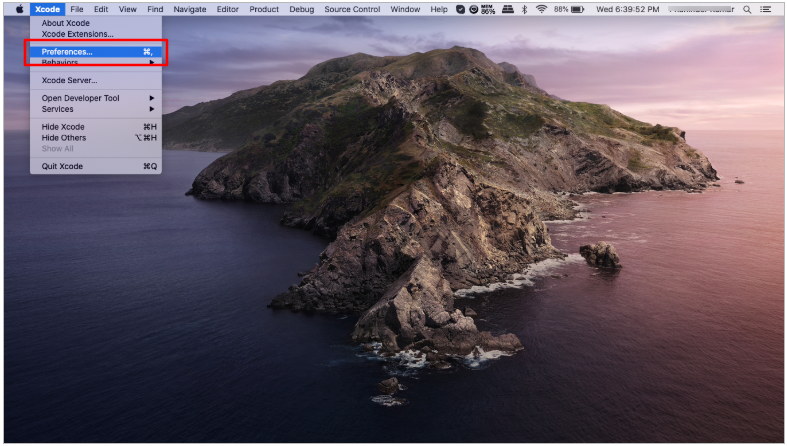Open the Help menu
Screen dimensions: 787x446
(439, 9)
